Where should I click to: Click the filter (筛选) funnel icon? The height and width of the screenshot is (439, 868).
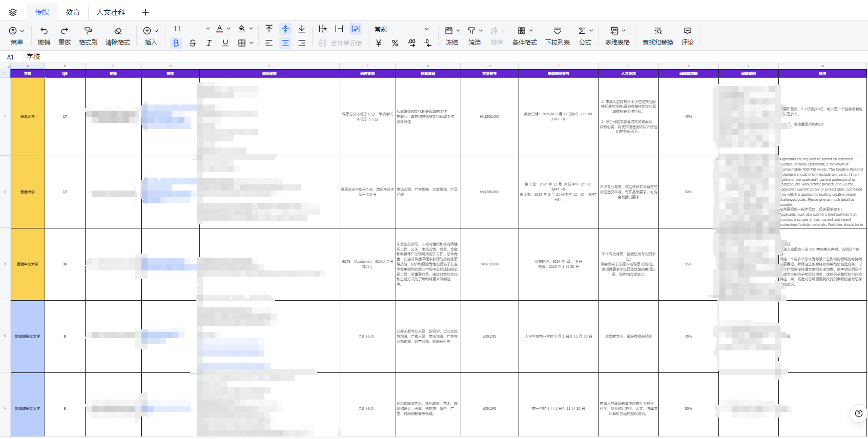(x=471, y=31)
